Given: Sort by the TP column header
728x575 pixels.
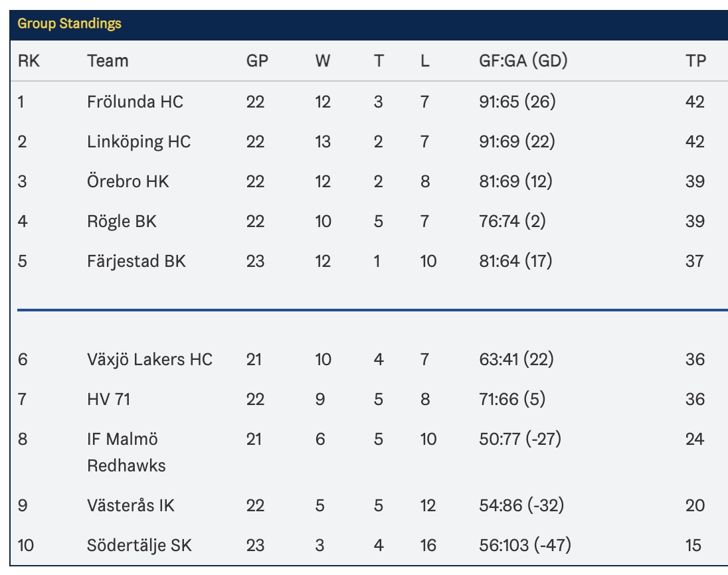Looking at the screenshot, I should pos(696,61).
